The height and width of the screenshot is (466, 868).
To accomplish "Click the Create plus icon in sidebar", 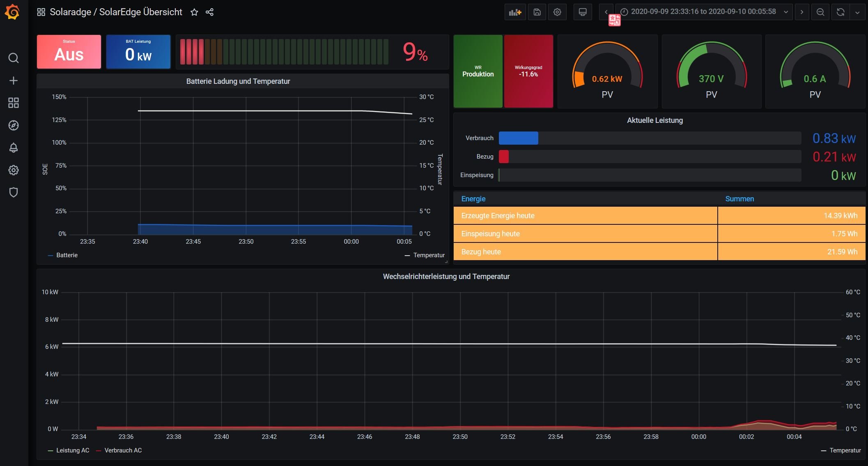I will (14, 81).
